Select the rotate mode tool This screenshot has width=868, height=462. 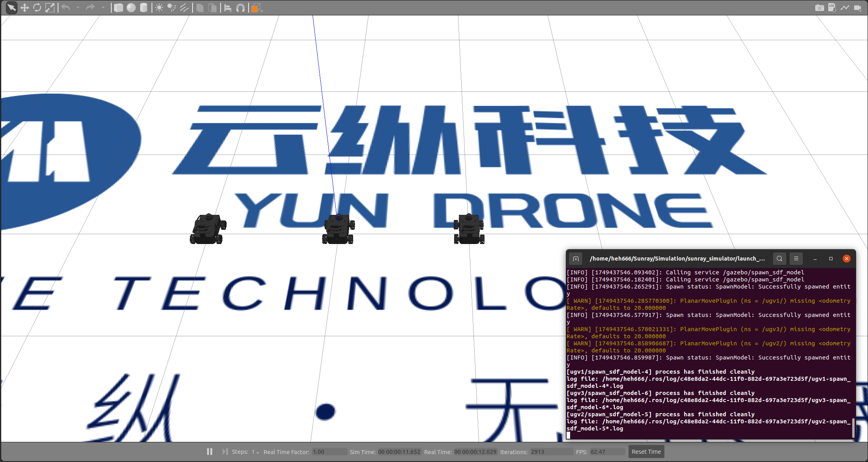coord(37,7)
